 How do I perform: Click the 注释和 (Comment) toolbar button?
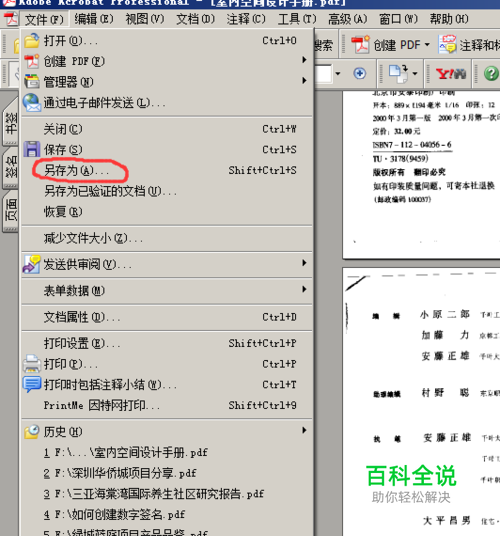click(469, 45)
